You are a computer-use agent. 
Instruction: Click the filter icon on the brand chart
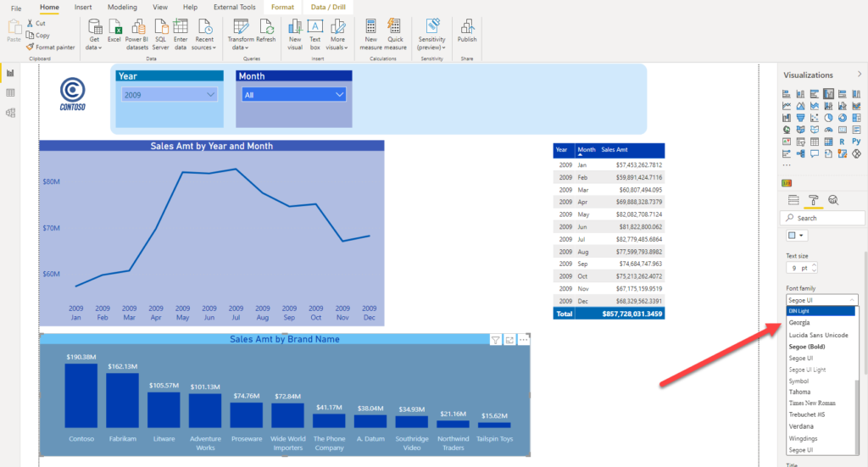pyautogui.click(x=495, y=340)
